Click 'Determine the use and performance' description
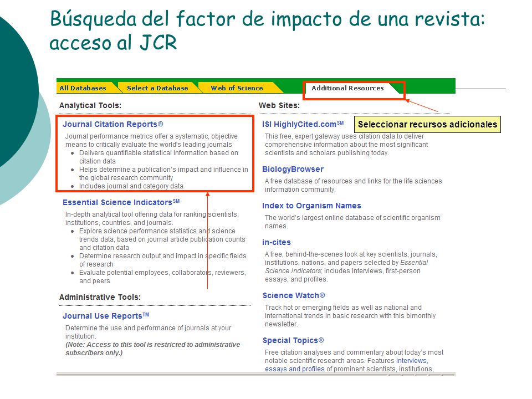 [149, 332]
